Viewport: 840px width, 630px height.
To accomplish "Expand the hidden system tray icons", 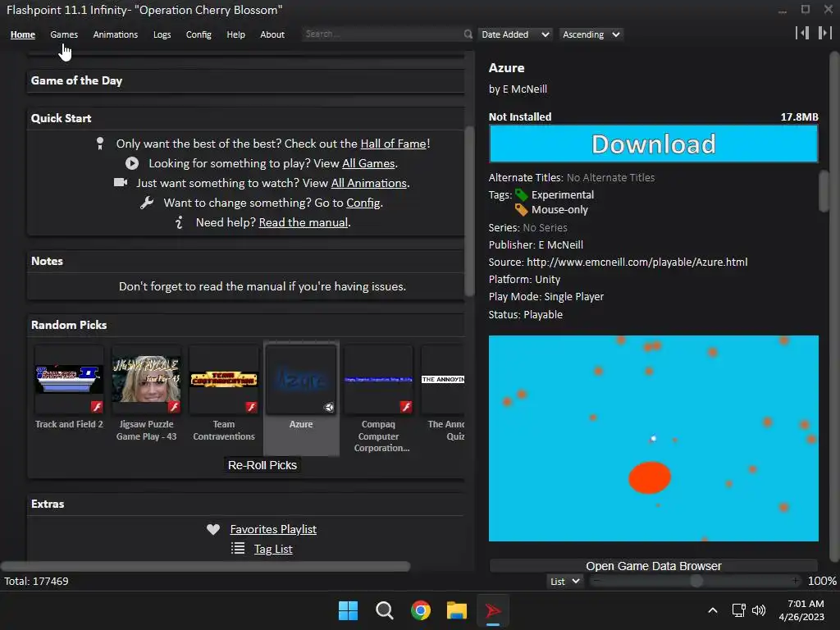I will (713, 610).
